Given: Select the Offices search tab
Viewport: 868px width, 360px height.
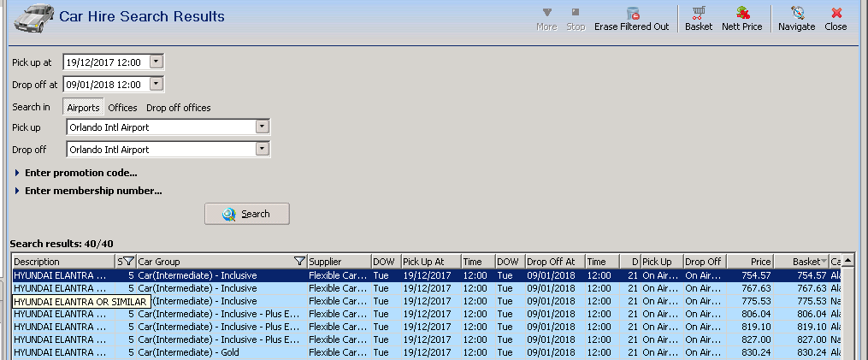Looking at the screenshot, I should (122, 108).
